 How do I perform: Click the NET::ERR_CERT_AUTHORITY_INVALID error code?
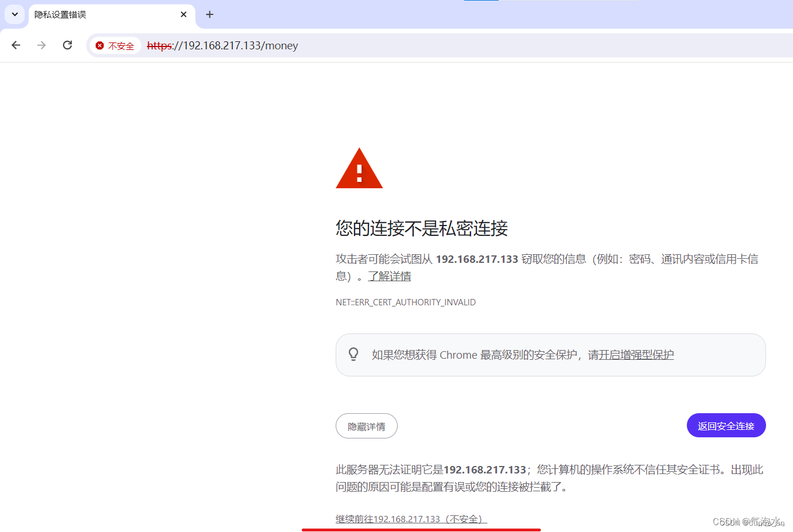coord(406,302)
